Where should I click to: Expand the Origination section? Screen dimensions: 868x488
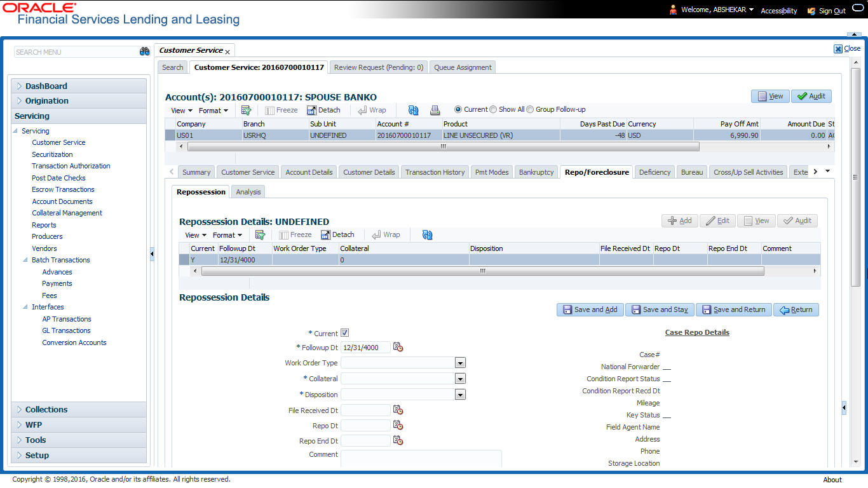(x=20, y=100)
